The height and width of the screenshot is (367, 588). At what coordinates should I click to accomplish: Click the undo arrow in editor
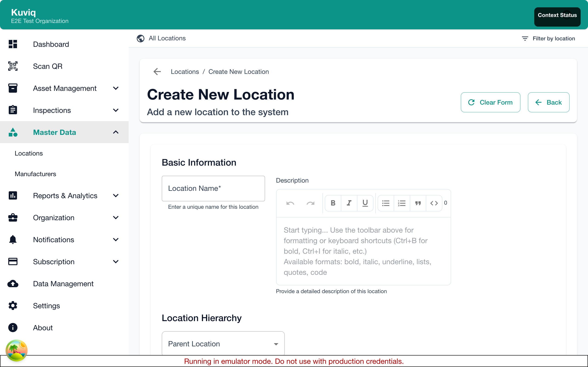click(x=290, y=203)
